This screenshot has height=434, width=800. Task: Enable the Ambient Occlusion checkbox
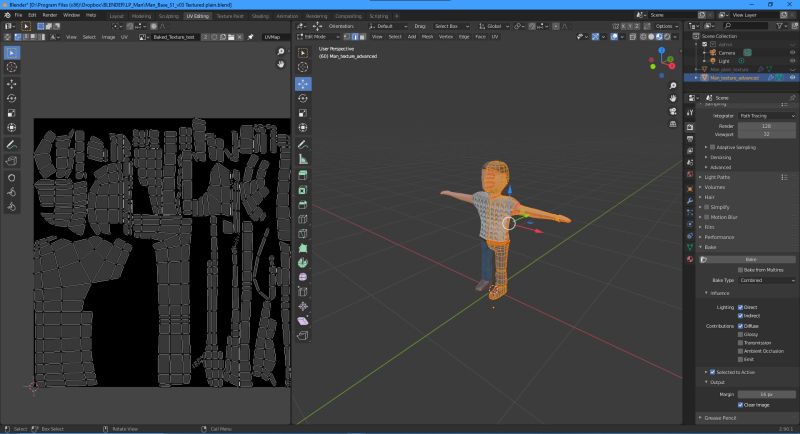[x=740, y=351]
